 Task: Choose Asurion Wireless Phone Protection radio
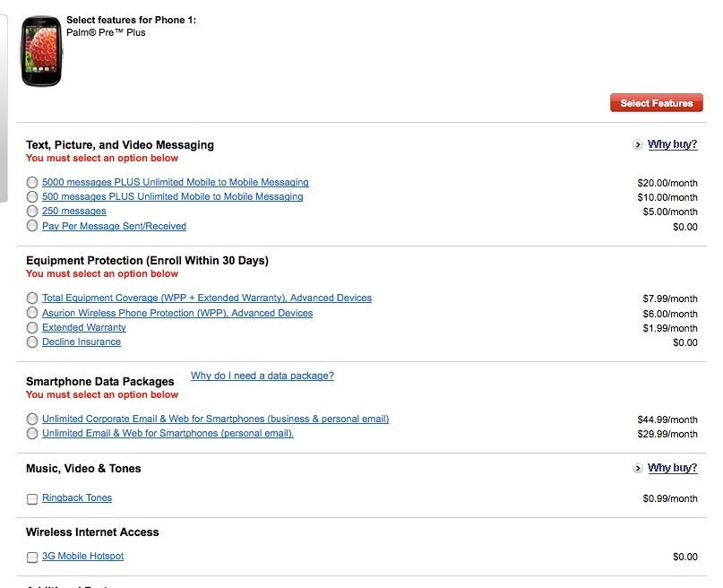coord(32,313)
